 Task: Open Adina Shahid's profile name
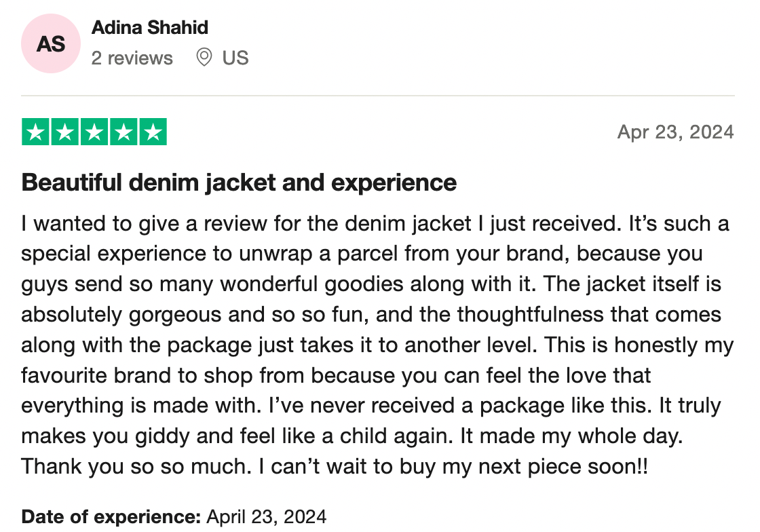(x=150, y=28)
